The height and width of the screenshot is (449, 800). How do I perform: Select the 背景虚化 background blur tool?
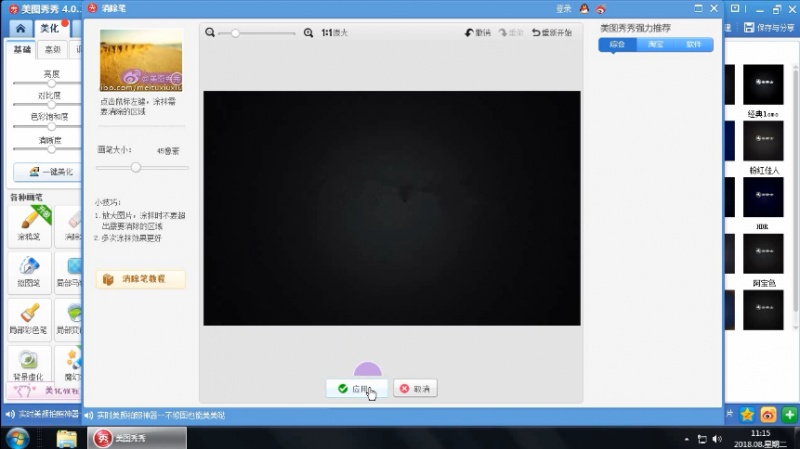tap(29, 365)
